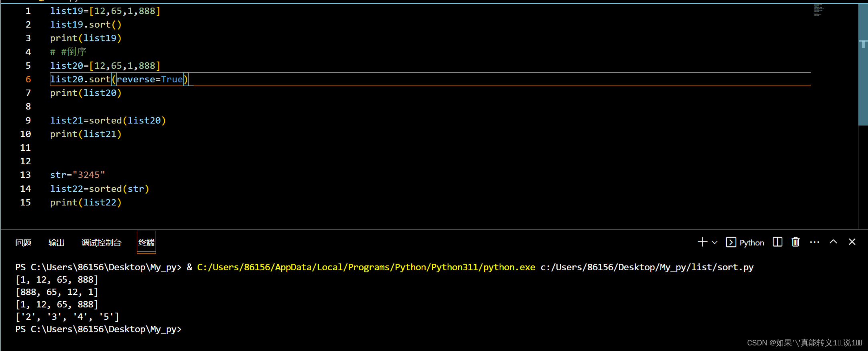Maximize the panel with the up chevron
Image resolution: width=868 pixels, height=351 pixels.
pos(833,242)
